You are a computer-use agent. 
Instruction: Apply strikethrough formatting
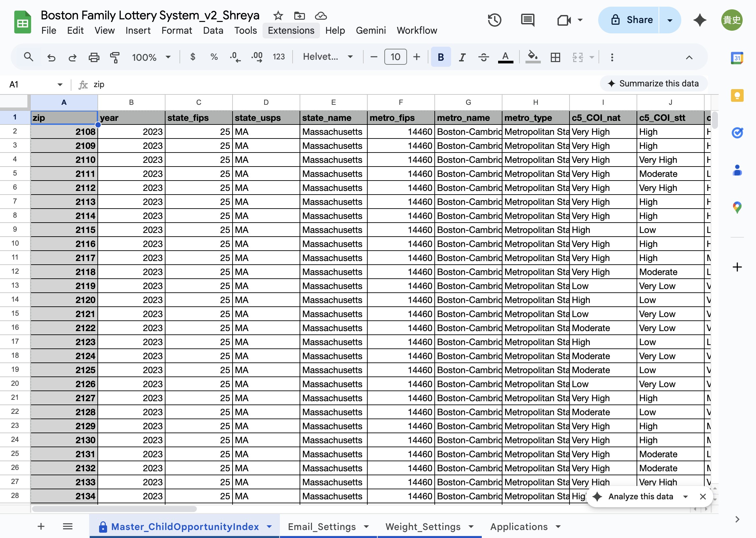(483, 57)
